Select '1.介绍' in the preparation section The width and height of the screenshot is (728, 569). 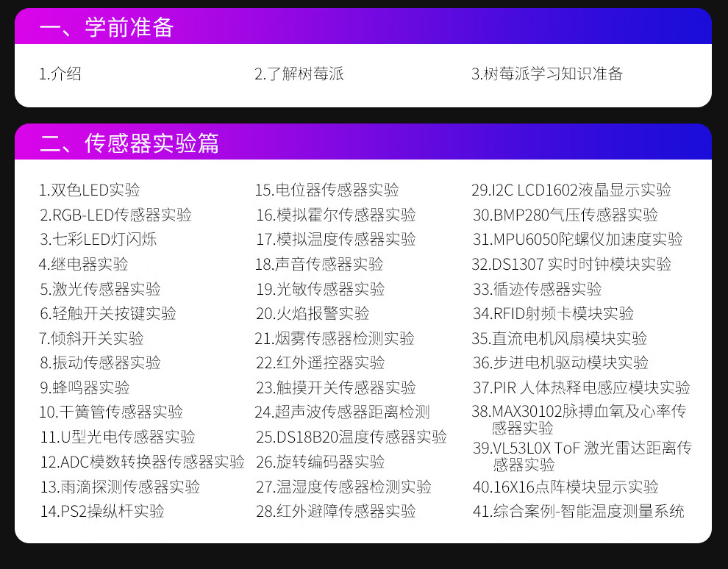(60, 74)
